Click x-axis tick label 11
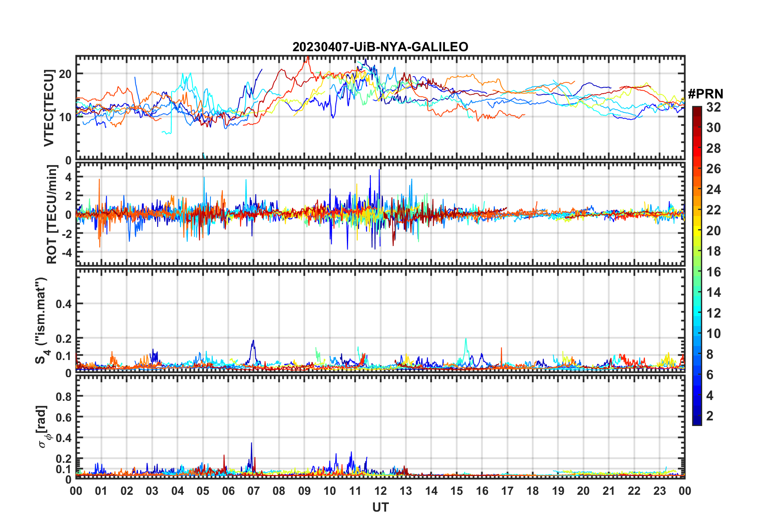This screenshot has height=532, width=761. [x=355, y=491]
